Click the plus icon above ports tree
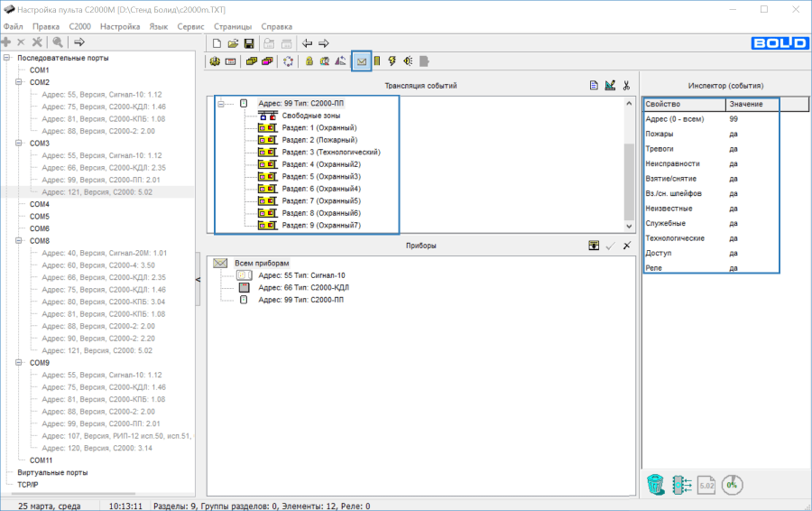Viewport: 812px width, 511px height. pos(6,42)
